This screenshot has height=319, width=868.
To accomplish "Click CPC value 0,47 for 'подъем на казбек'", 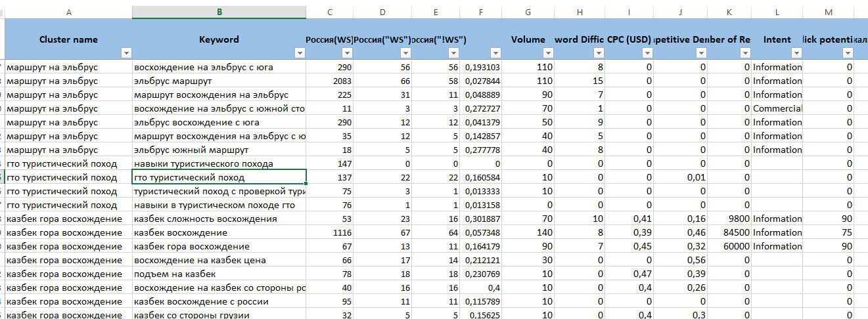I will 629,274.
